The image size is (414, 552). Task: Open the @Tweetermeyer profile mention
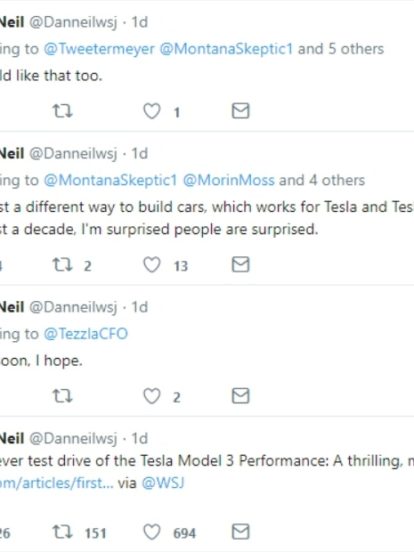coord(99,49)
